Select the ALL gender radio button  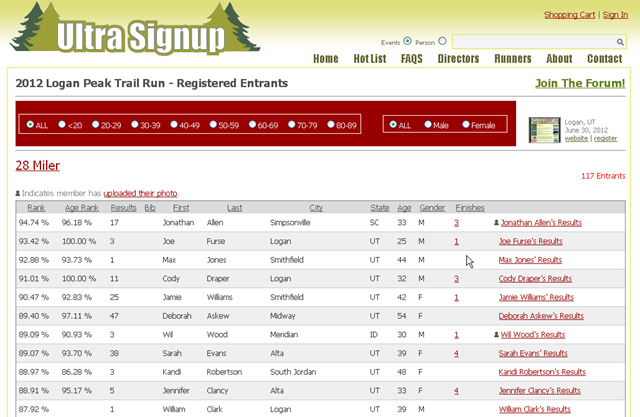[393, 124]
